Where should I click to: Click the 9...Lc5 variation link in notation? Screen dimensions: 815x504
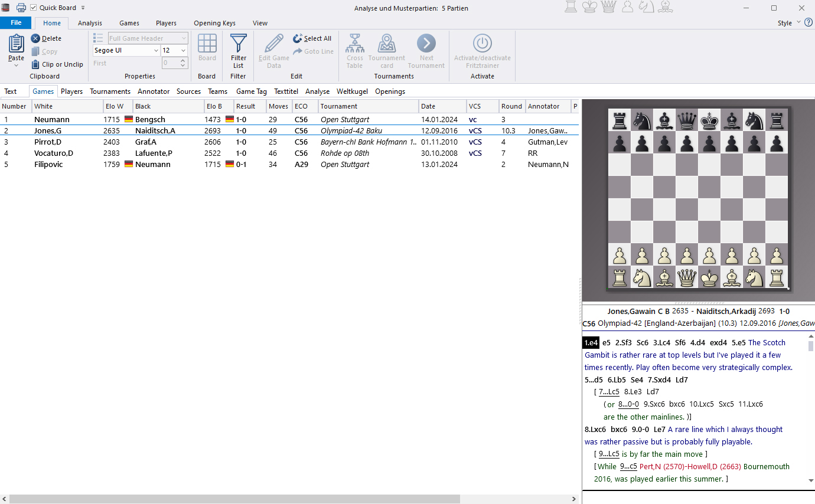tap(608, 454)
